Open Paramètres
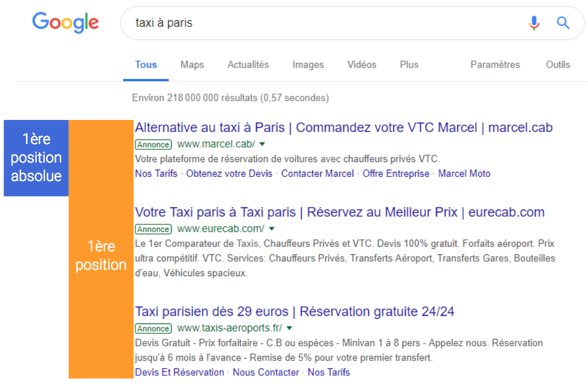The width and height of the screenshot is (588, 384). (x=495, y=65)
